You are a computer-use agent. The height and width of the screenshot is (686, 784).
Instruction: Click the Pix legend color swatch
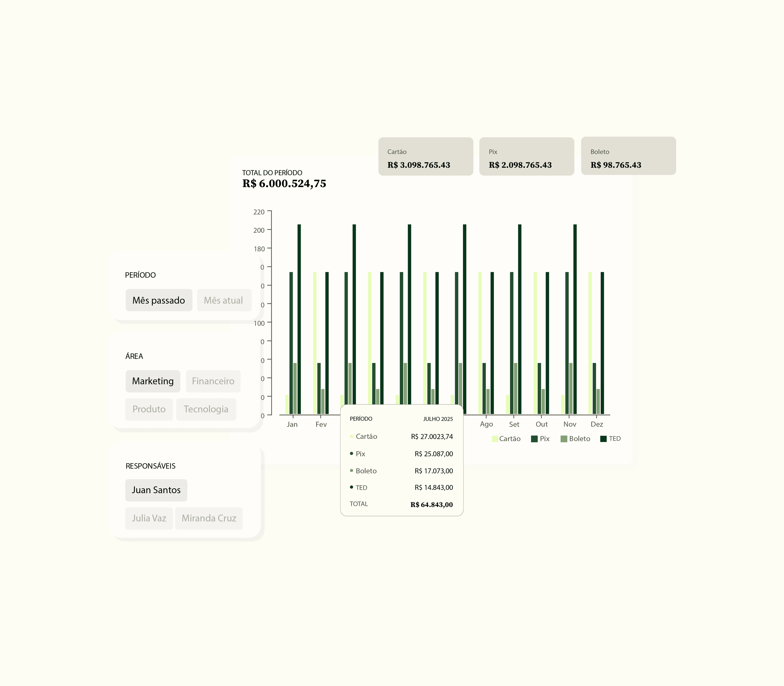pyautogui.click(x=535, y=439)
